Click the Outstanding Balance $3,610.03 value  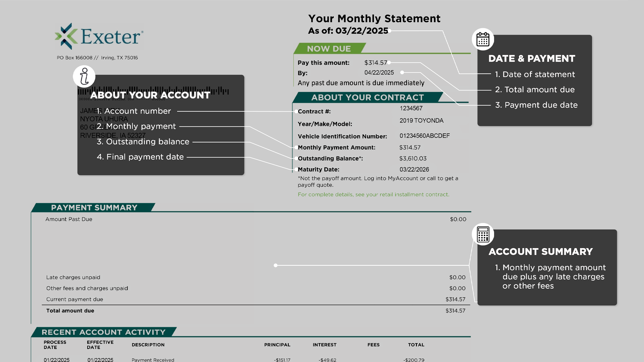click(x=413, y=159)
